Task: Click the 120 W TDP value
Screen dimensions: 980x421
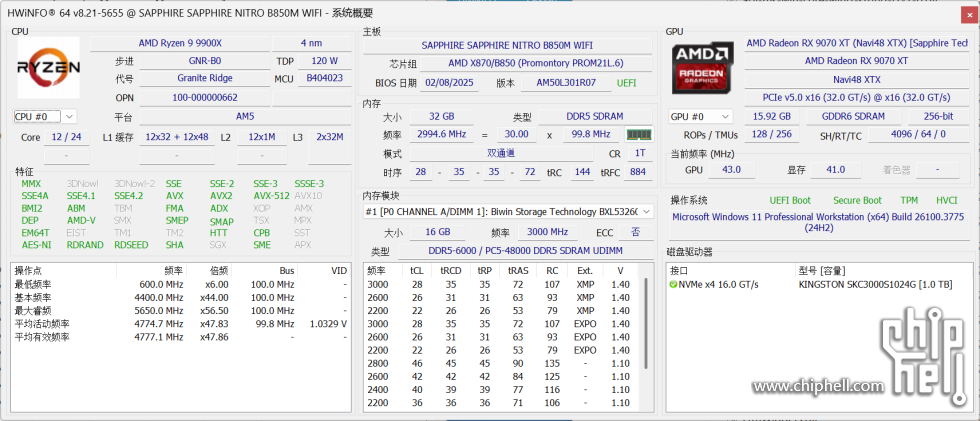Action: 324,61
